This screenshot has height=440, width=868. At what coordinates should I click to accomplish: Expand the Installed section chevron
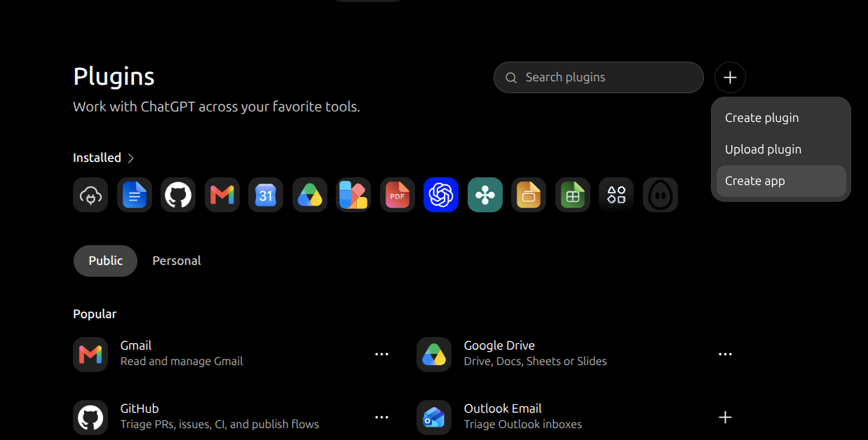tap(131, 158)
